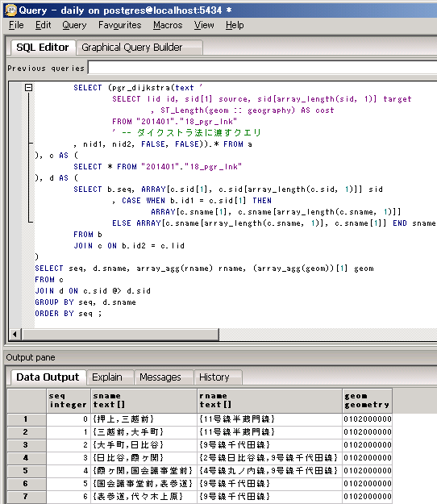Click the horizontal scrollbar thumb in editor
Viewport: 437px width, 504px height.
tap(120, 335)
